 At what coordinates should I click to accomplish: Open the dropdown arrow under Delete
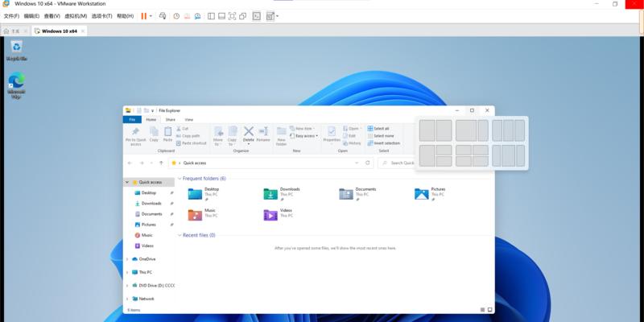pyautogui.click(x=249, y=144)
